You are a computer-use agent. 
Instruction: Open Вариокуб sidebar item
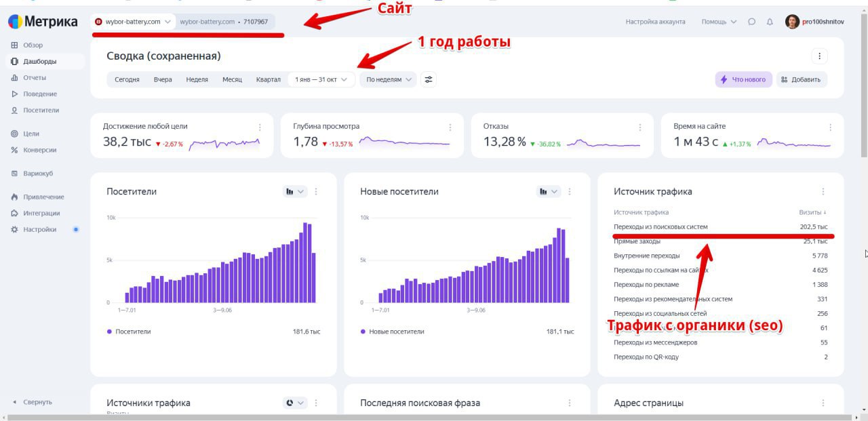pos(37,174)
